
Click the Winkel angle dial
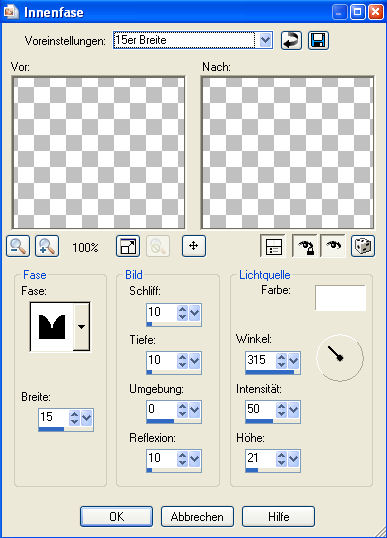tap(340, 358)
